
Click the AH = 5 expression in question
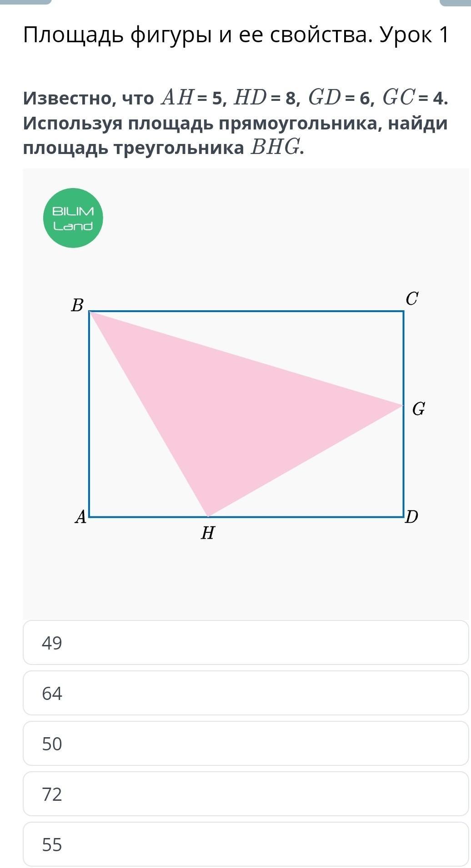click(x=191, y=98)
